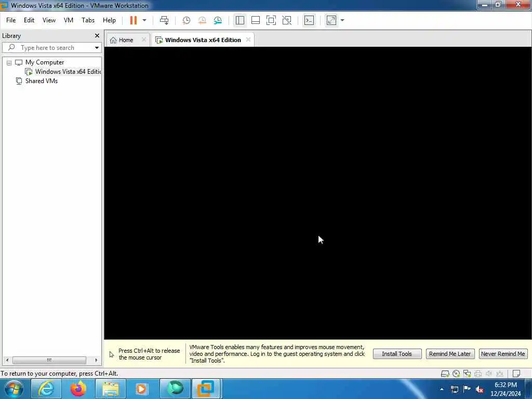Click the Send Ctrl+Alt+Del toolbar icon

coord(164,20)
